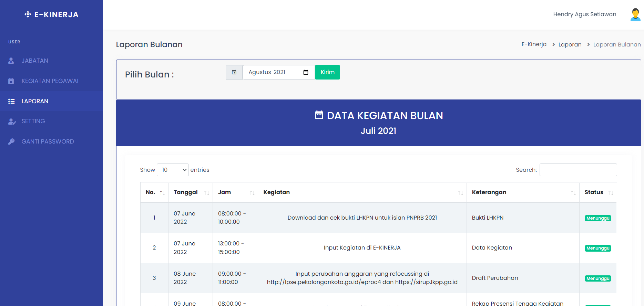This screenshot has width=644, height=306.
Task: Click "Input perubahan anggaran" activity cell
Action: pos(362,278)
